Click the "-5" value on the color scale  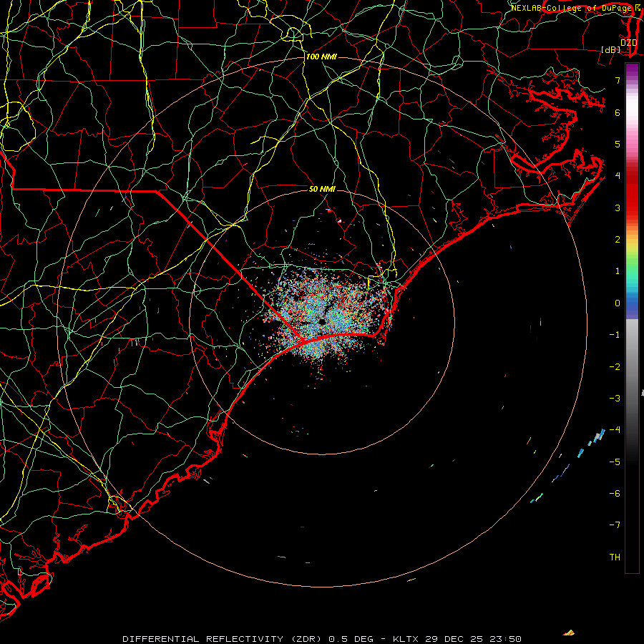pyautogui.click(x=615, y=462)
